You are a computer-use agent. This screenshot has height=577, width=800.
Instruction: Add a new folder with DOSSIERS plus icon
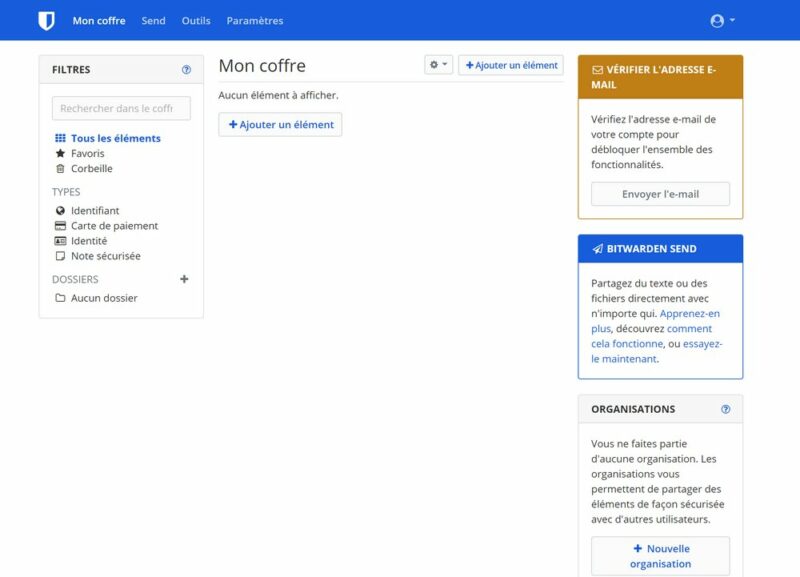point(184,279)
